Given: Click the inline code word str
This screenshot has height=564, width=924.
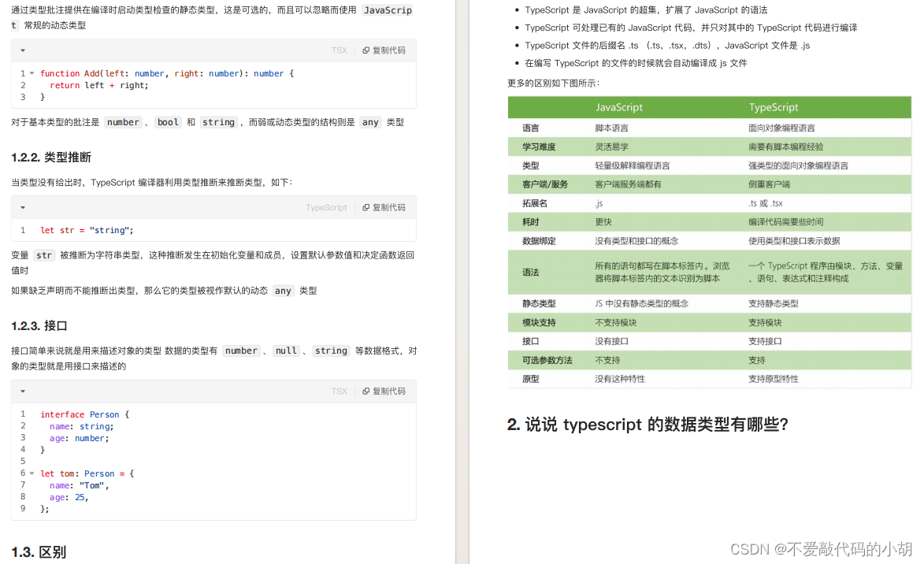Looking at the screenshot, I should click(44, 255).
